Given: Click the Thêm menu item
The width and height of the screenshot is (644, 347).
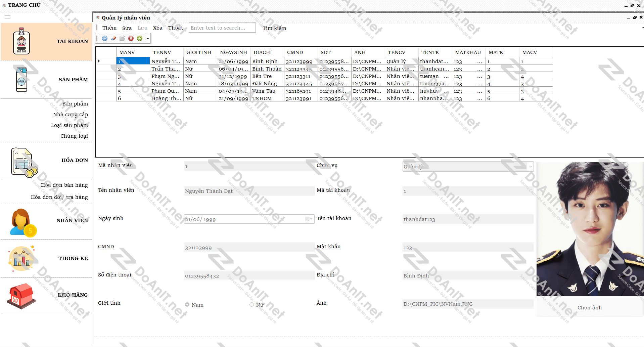Looking at the screenshot, I should tap(109, 28).
